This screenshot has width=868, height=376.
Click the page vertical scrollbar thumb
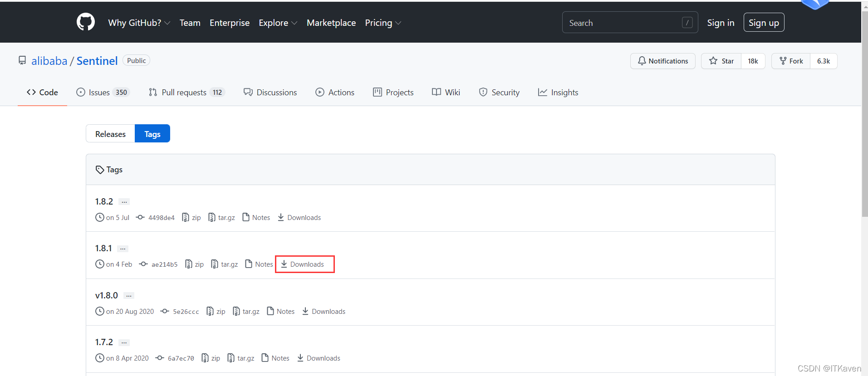click(864, 113)
